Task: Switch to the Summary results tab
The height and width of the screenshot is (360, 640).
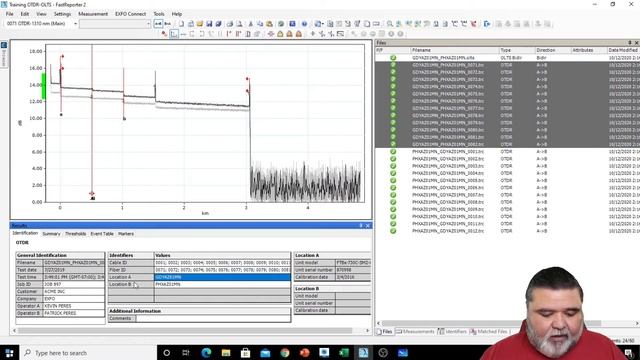Action: pyautogui.click(x=51, y=234)
